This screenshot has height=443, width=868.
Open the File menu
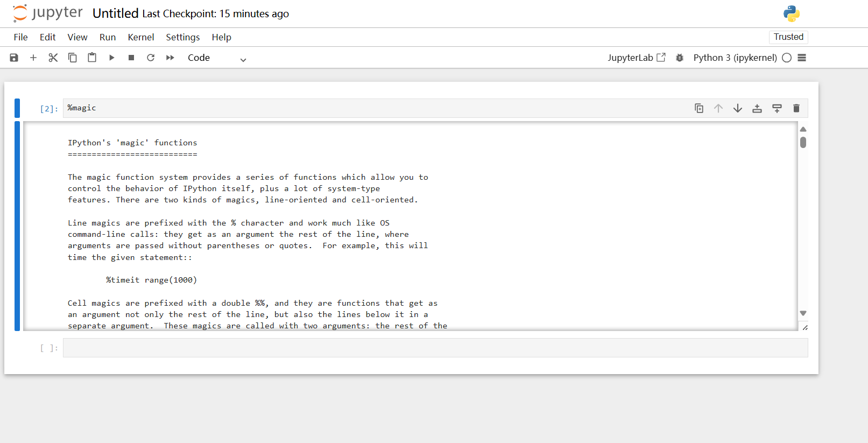tap(21, 37)
